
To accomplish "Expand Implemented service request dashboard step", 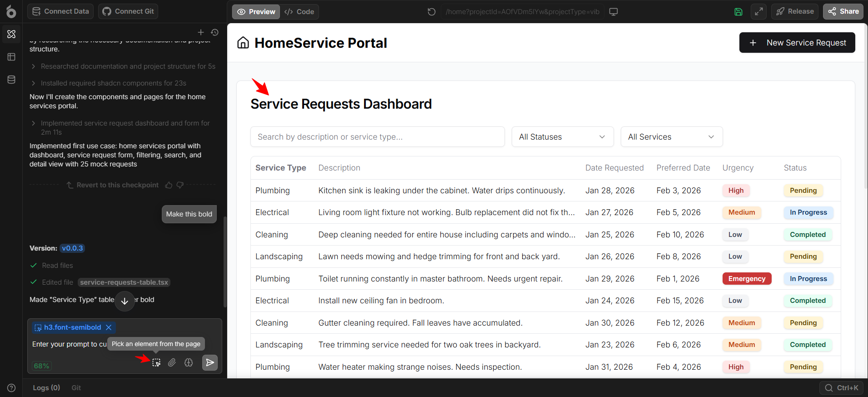I will pyautogui.click(x=121, y=128).
